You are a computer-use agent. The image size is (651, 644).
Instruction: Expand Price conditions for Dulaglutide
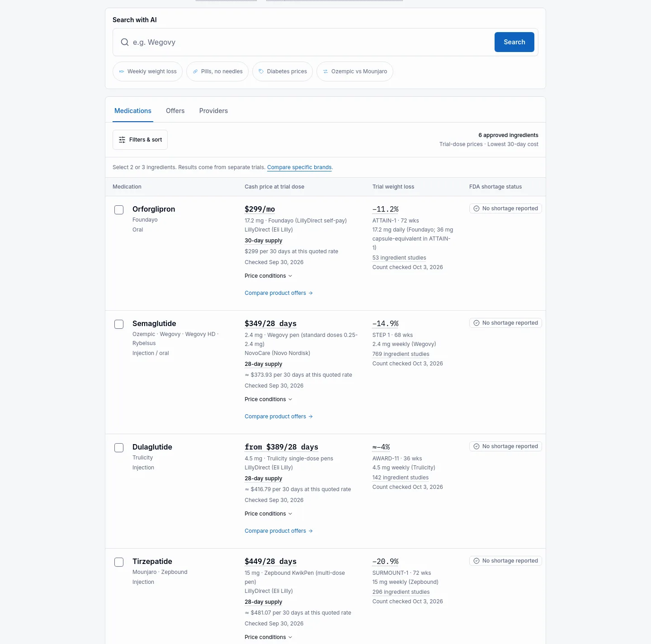coord(269,514)
